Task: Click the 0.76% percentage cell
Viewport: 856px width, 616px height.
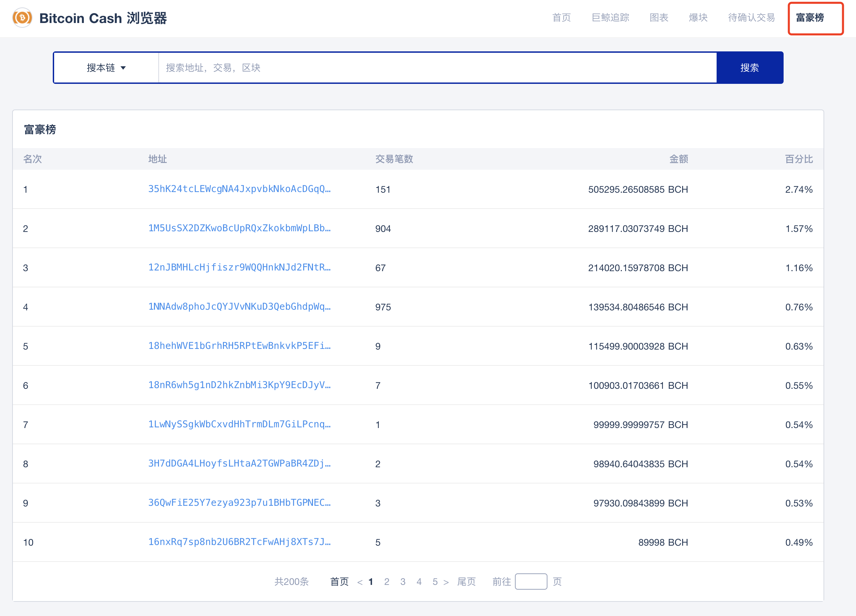Action: [799, 307]
